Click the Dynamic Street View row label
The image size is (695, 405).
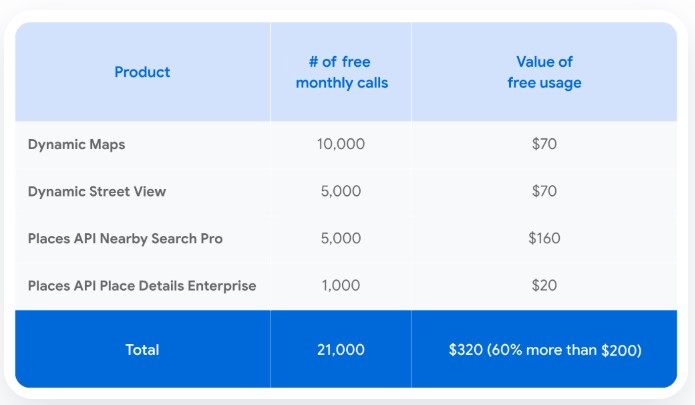tap(96, 191)
